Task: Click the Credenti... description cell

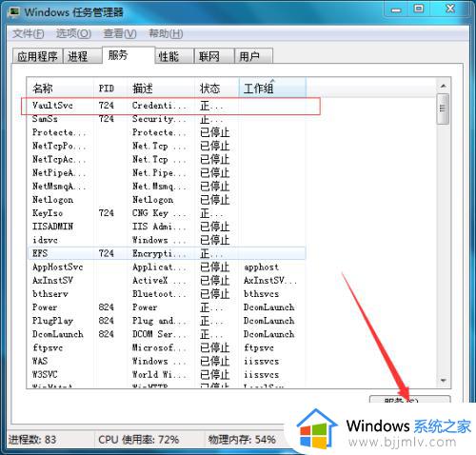Action: coord(159,106)
